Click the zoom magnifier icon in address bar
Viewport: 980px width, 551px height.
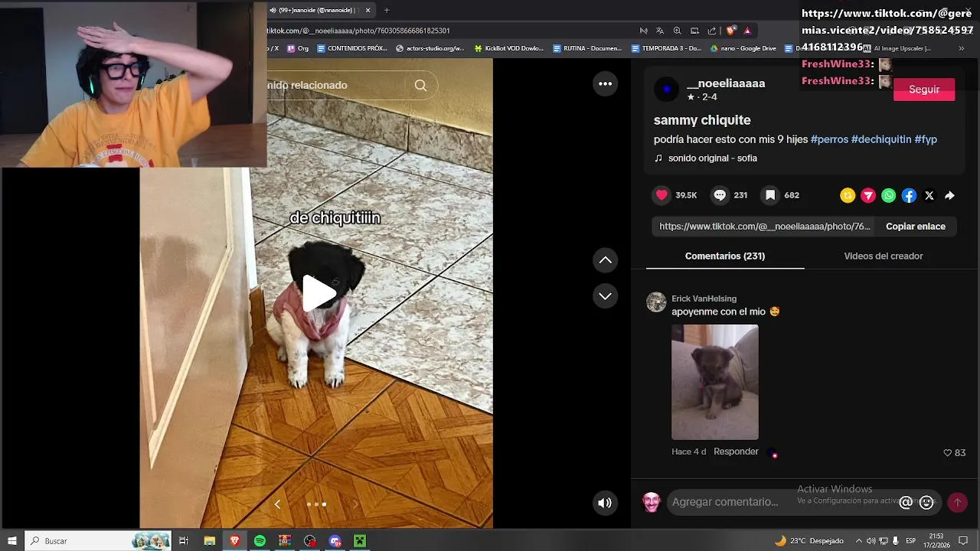(677, 31)
